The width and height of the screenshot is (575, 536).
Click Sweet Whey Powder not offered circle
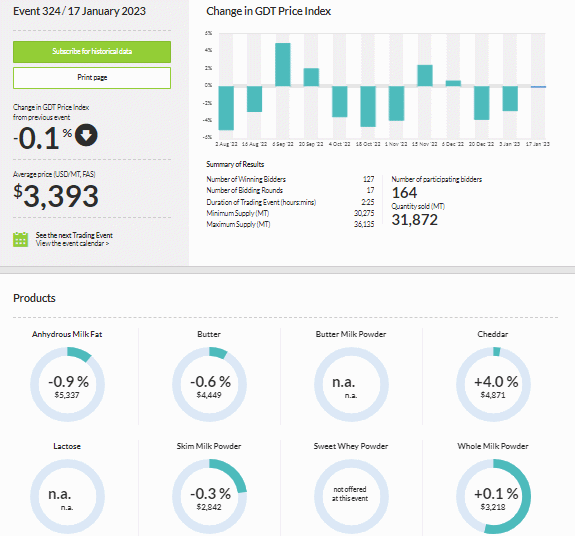[x=351, y=497]
